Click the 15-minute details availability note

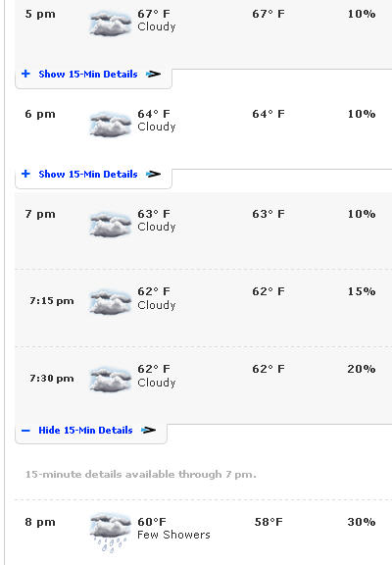click(x=141, y=474)
